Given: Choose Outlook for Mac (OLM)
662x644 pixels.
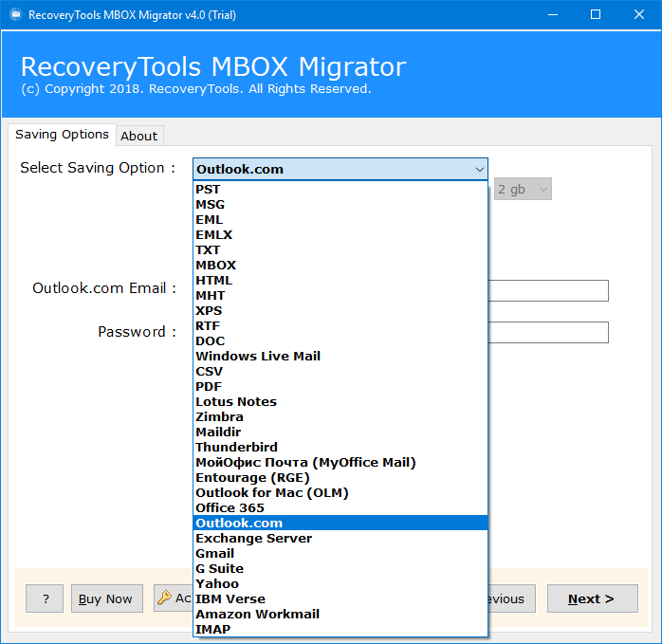Looking at the screenshot, I should coord(340,493).
